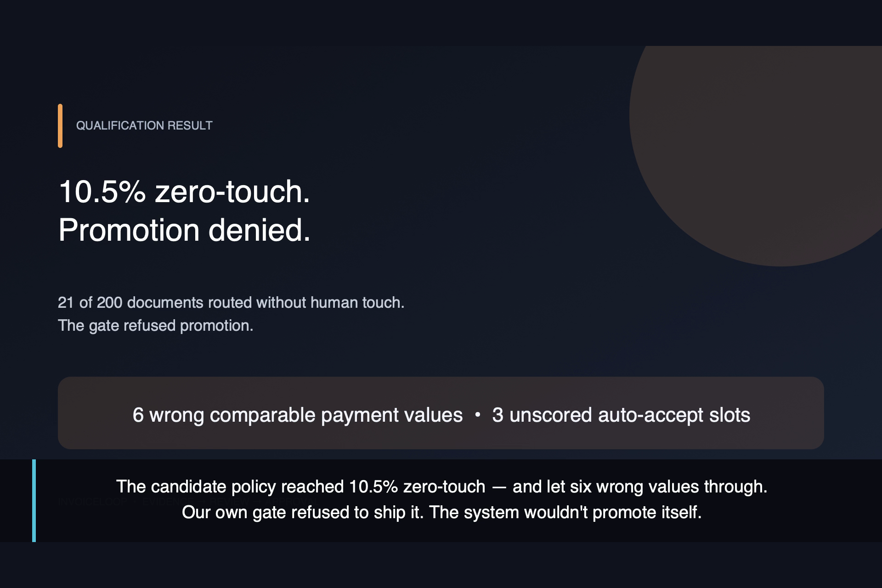
Task: Click the subtitle caption background strip
Action: [x=441, y=501]
